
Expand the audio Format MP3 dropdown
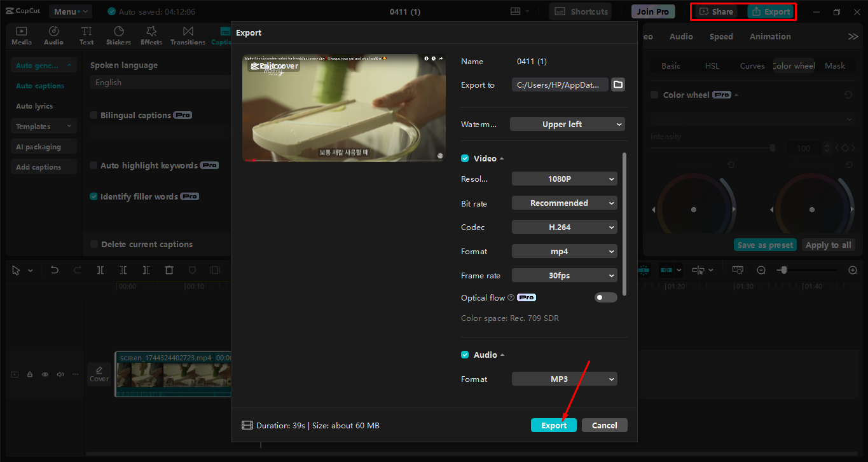(564, 379)
